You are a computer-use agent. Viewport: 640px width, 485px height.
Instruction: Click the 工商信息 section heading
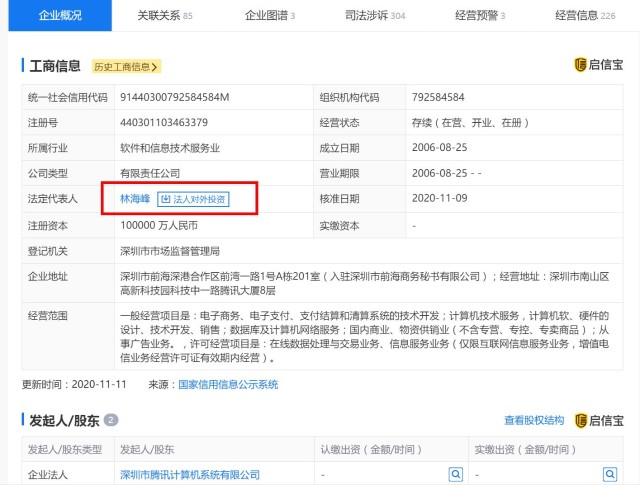pyautogui.click(x=55, y=66)
